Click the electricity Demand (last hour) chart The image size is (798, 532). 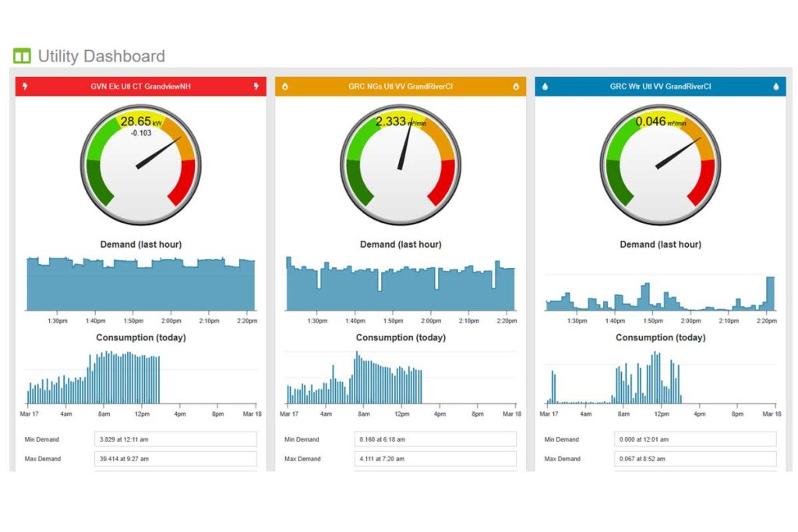(x=141, y=284)
